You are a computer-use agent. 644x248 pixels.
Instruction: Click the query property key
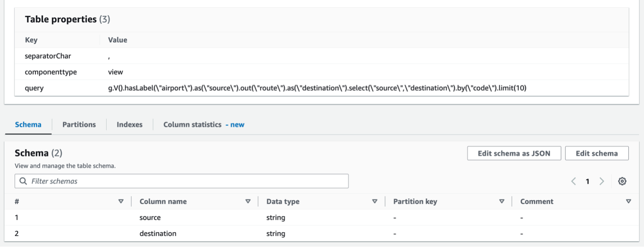pos(34,88)
